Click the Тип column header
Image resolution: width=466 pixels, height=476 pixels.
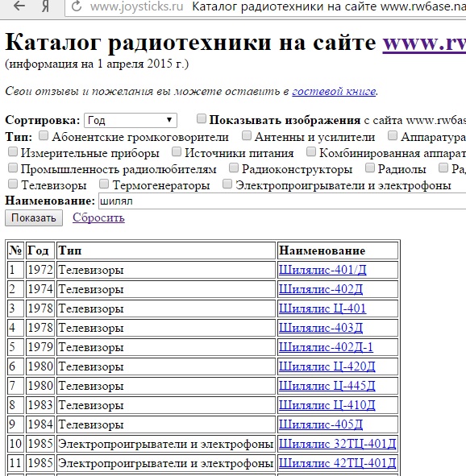166,250
